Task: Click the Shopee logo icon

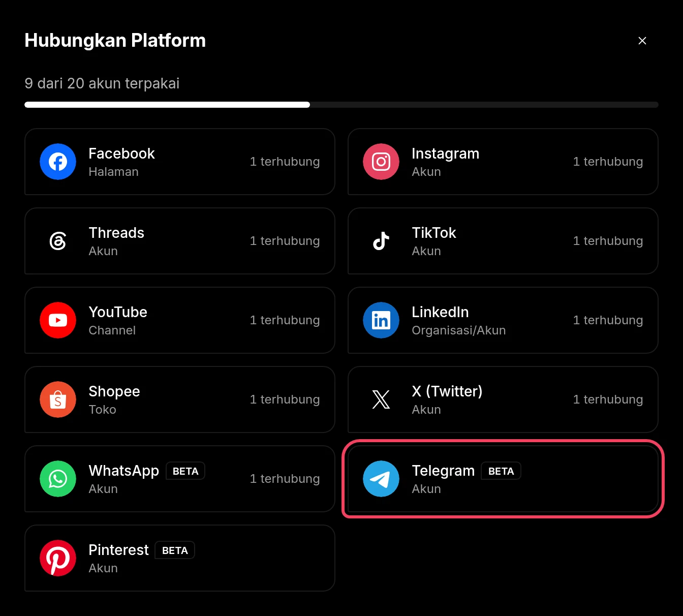Action: pos(58,399)
